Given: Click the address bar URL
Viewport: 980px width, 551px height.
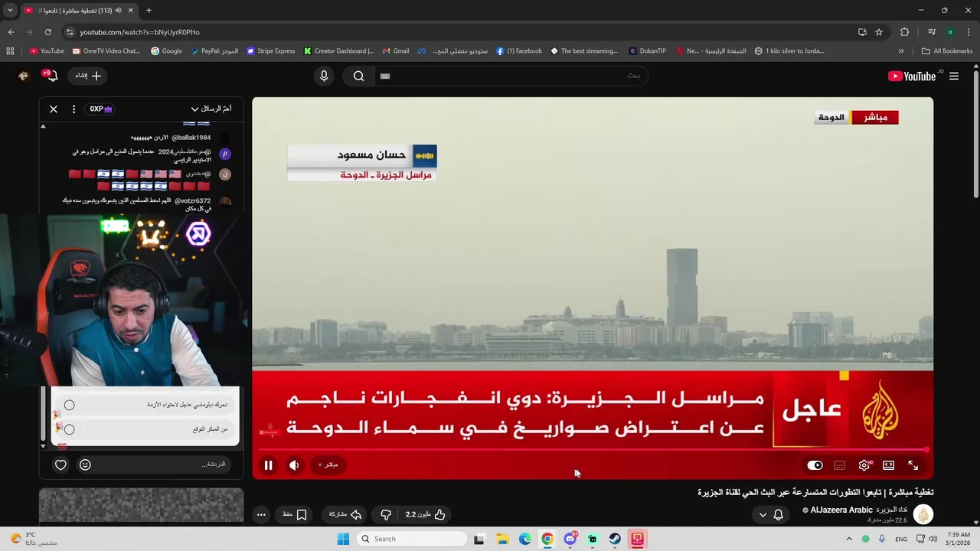Looking at the screenshot, I should coord(139,32).
